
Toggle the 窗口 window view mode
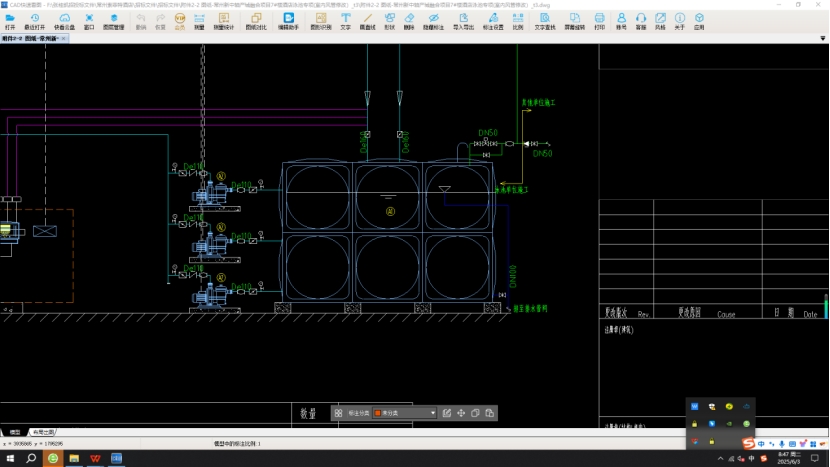pos(89,21)
